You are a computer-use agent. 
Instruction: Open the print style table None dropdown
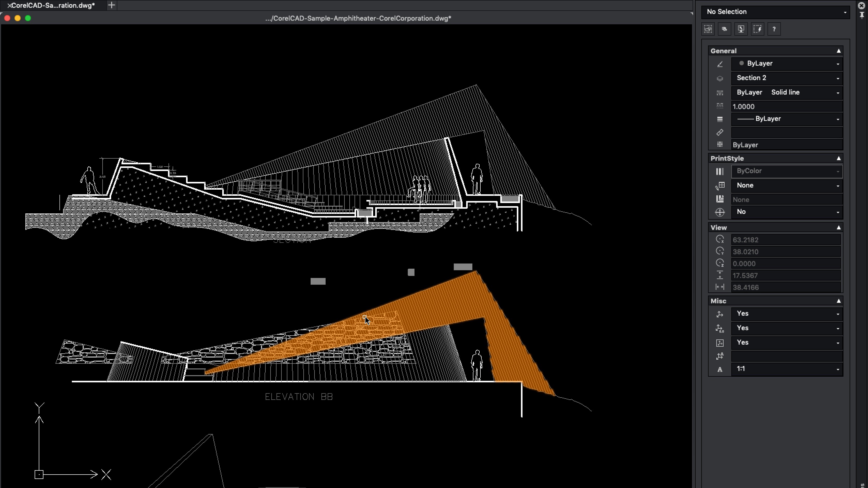pyautogui.click(x=787, y=185)
